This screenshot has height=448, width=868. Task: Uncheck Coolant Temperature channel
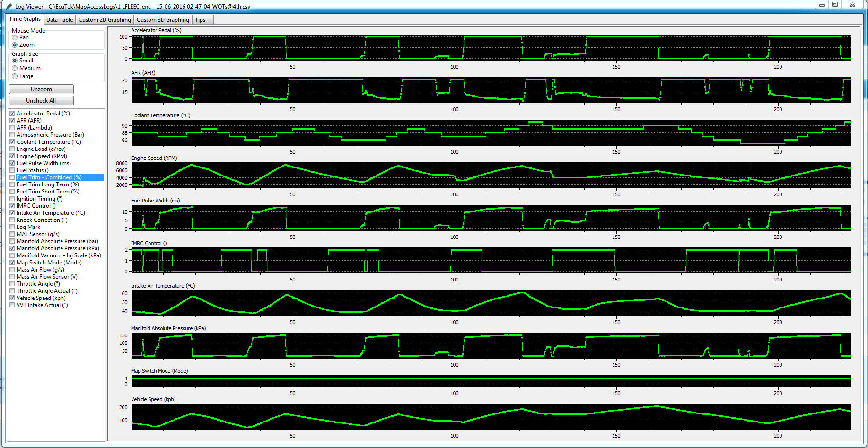pos(12,142)
